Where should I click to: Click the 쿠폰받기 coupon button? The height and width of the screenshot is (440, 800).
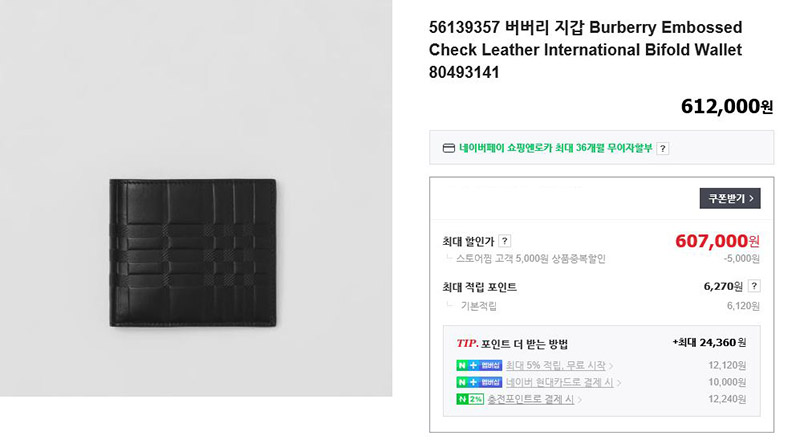(x=730, y=198)
